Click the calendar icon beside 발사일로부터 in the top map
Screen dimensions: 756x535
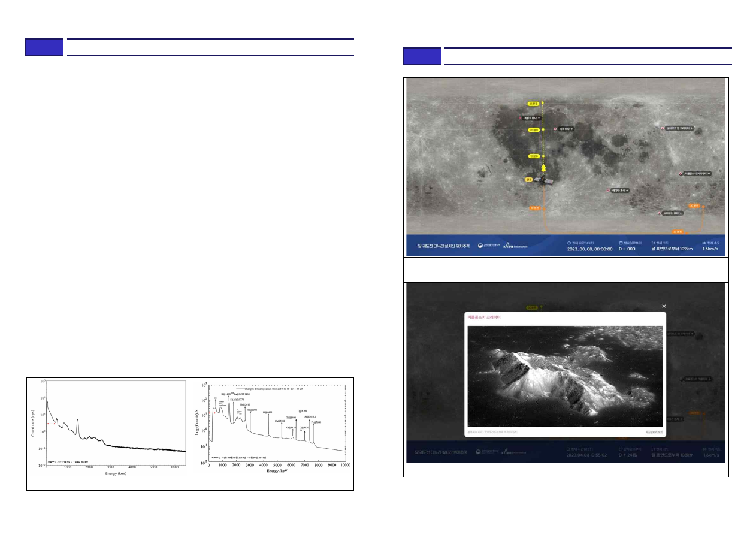pyautogui.click(x=621, y=243)
